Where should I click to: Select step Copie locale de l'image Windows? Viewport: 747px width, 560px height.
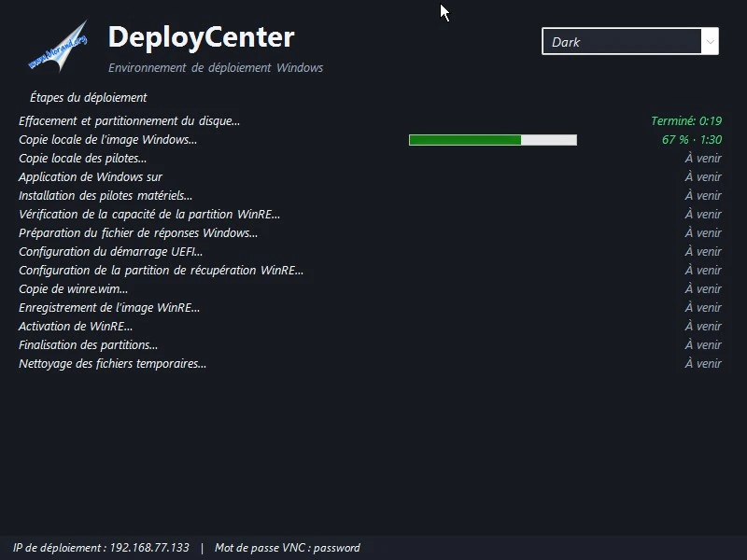107,139
